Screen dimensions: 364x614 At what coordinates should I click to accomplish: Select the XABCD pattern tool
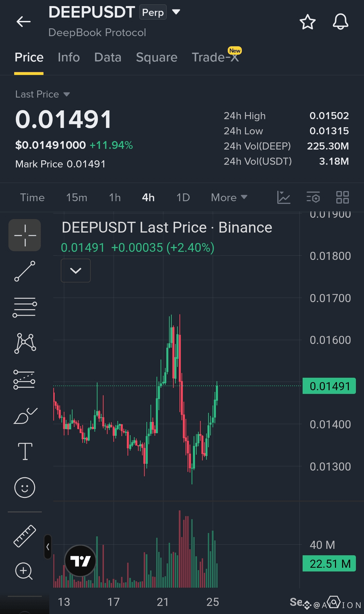coord(25,343)
